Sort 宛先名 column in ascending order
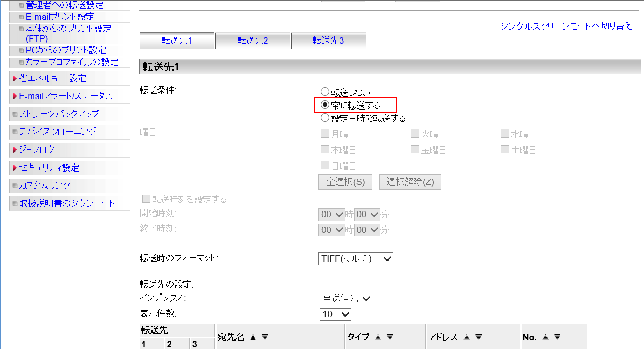644x349 pixels. [252, 337]
